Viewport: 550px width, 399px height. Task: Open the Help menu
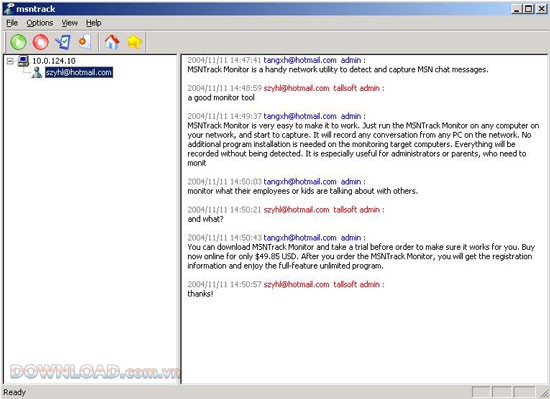93,23
